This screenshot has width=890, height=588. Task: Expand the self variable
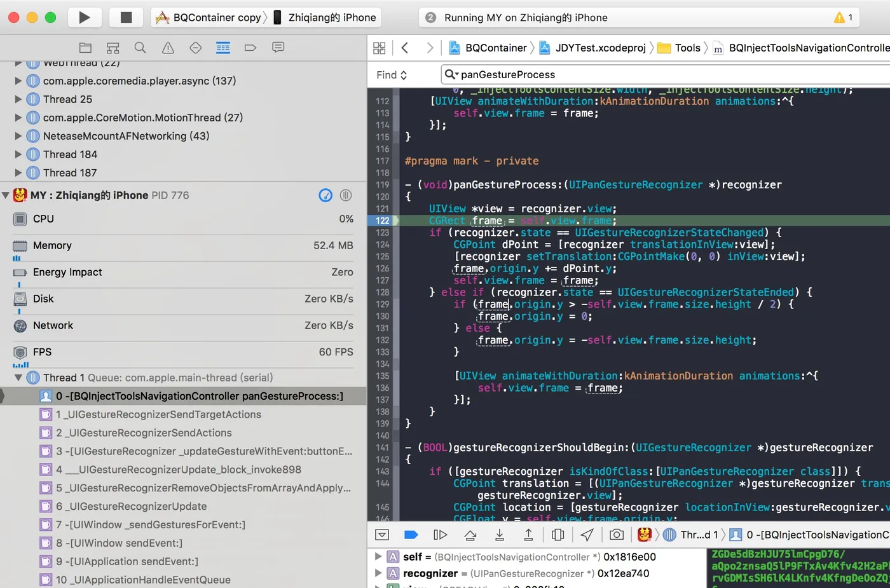pos(378,556)
